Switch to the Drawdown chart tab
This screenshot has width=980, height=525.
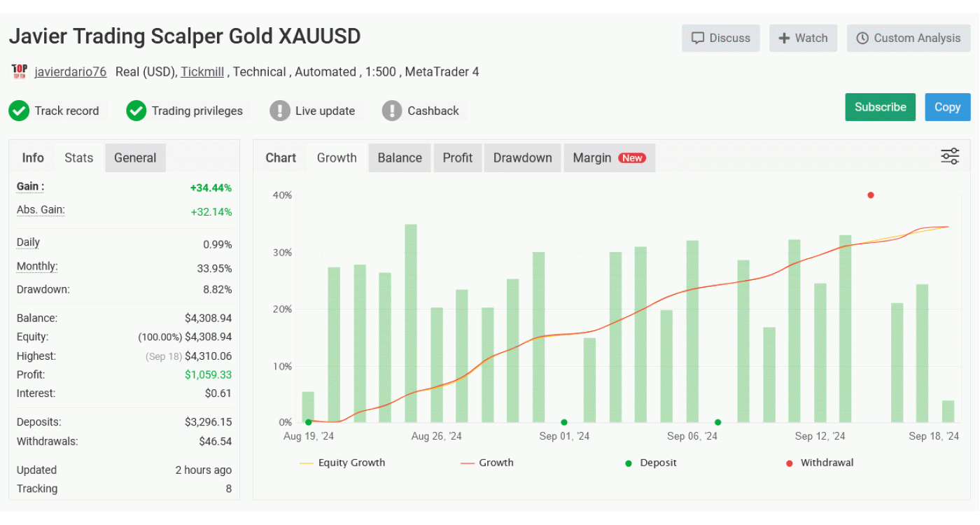tap(522, 157)
